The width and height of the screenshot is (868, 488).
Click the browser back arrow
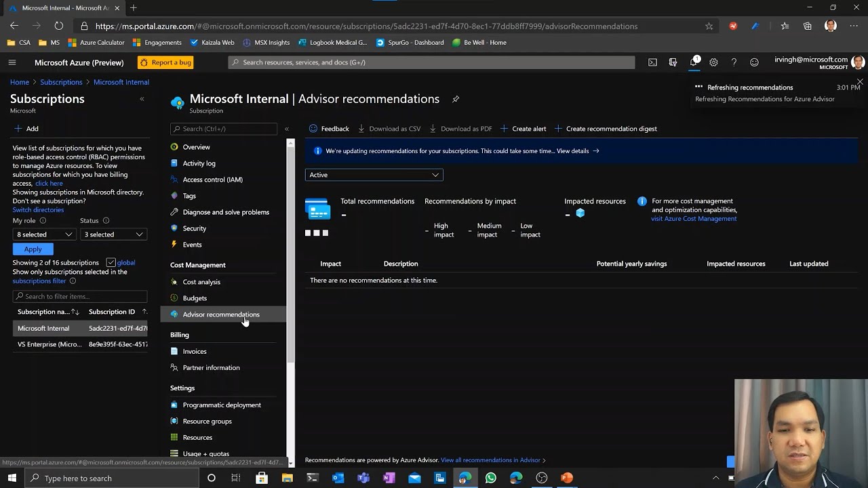14,26
